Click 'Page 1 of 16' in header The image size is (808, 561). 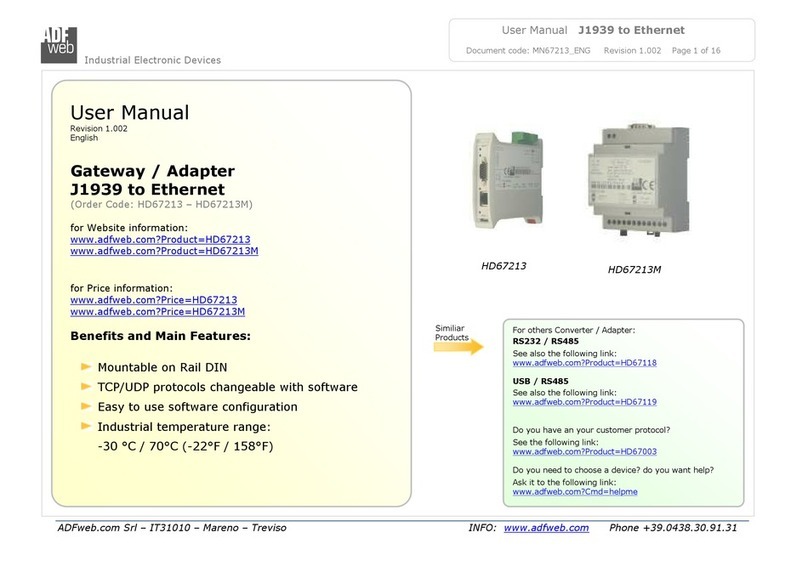pos(696,50)
